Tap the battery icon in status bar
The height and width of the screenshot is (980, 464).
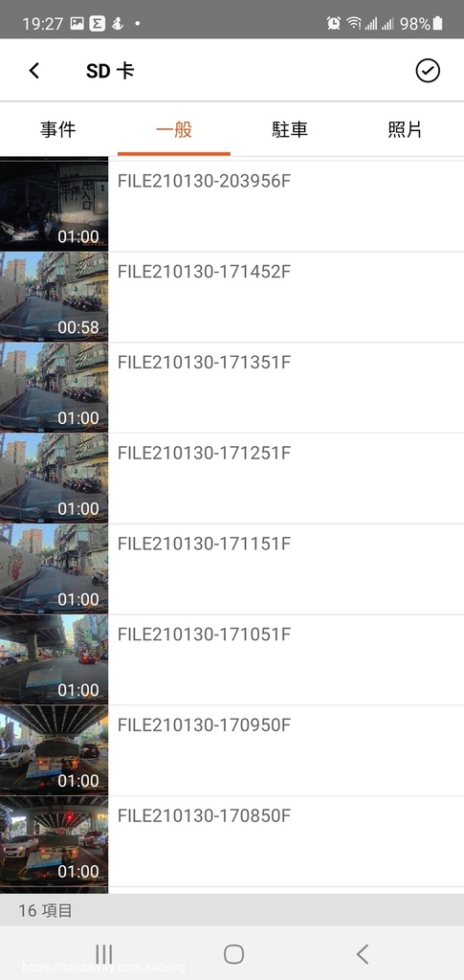click(x=438, y=24)
